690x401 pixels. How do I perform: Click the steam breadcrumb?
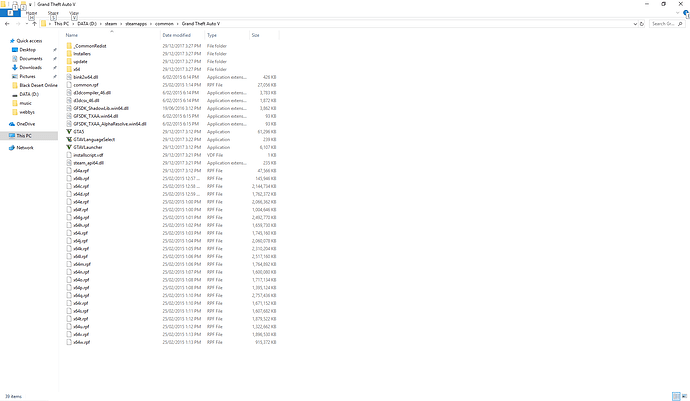point(111,24)
